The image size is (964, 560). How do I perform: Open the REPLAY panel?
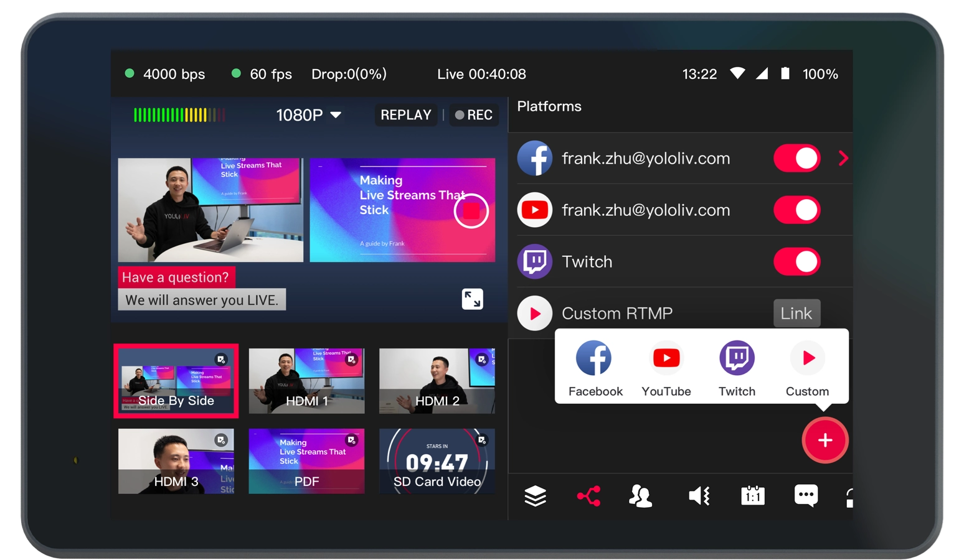(405, 114)
